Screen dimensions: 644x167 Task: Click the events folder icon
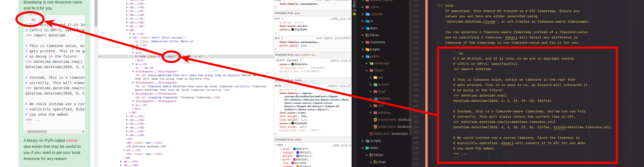coord(375,85)
